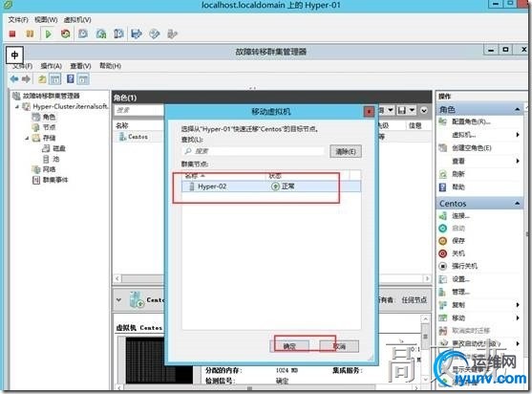532x394 pixels.
Task: Click the snapshot manager toolbar icon
Action: [118, 33]
